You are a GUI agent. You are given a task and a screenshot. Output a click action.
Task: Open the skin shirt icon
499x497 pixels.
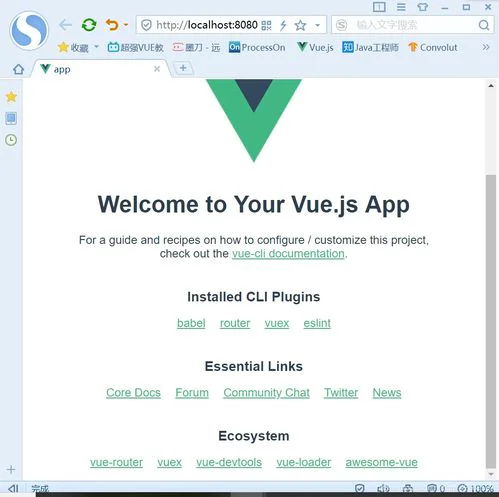[x=423, y=7]
